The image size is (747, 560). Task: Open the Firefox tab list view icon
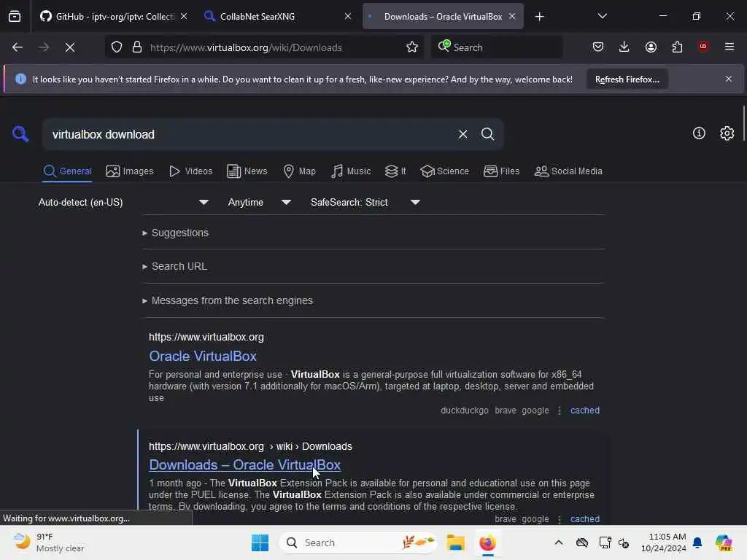[15, 16]
